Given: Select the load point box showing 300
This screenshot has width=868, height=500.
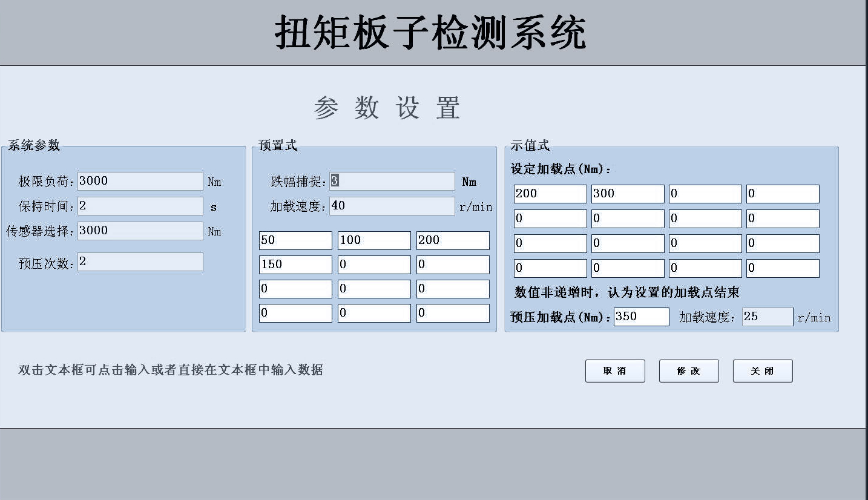Looking at the screenshot, I should [628, 194].
